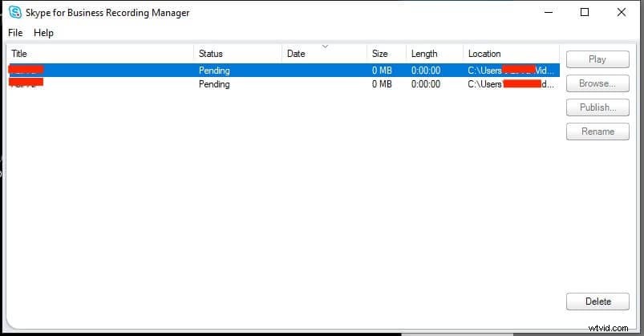Image resolution: width=644 pixels, height=336 pixels.
Task: Click the Browse... button
Action: click(x=597, y=83)
